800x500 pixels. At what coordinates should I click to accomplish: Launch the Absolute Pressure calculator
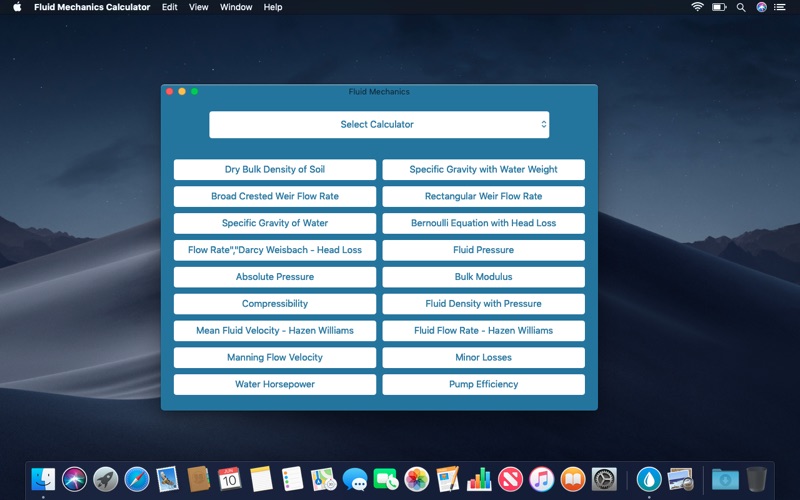(x=274, y=277)
